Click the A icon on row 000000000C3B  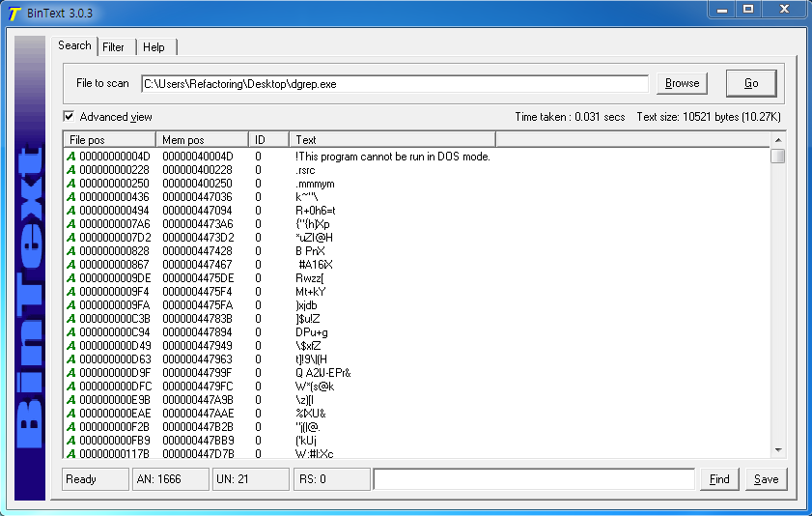(x=70, y=319)
